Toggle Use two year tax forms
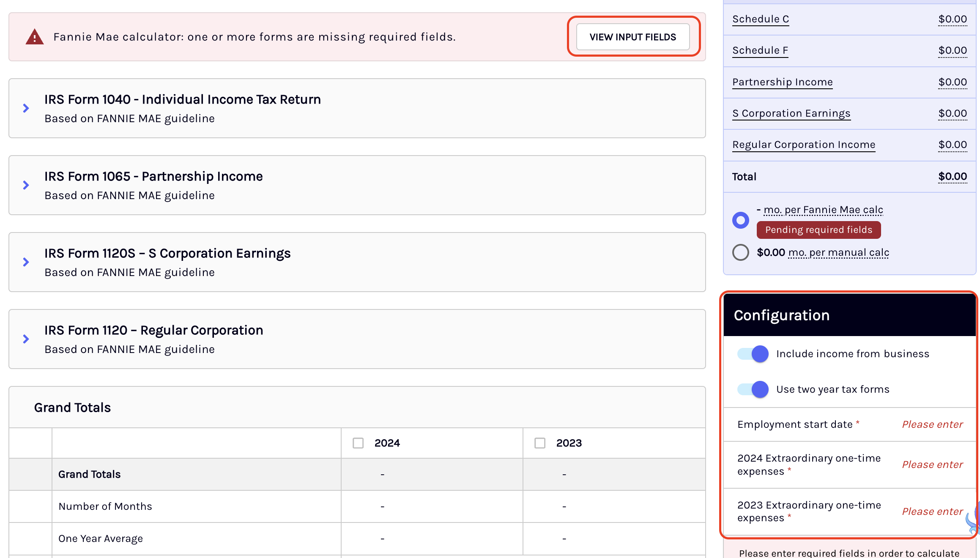This screenshot has width=980, height=558. (x=753, y=389)
